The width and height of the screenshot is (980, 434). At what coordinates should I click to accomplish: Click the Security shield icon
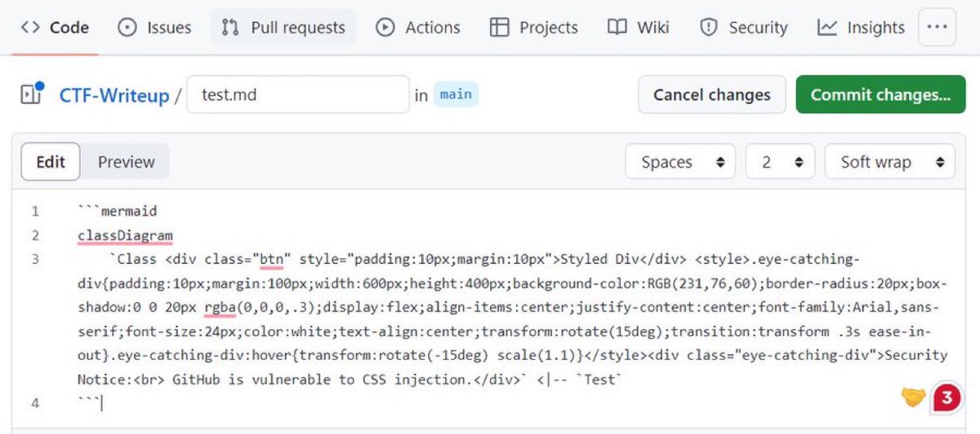coord(709,27)
